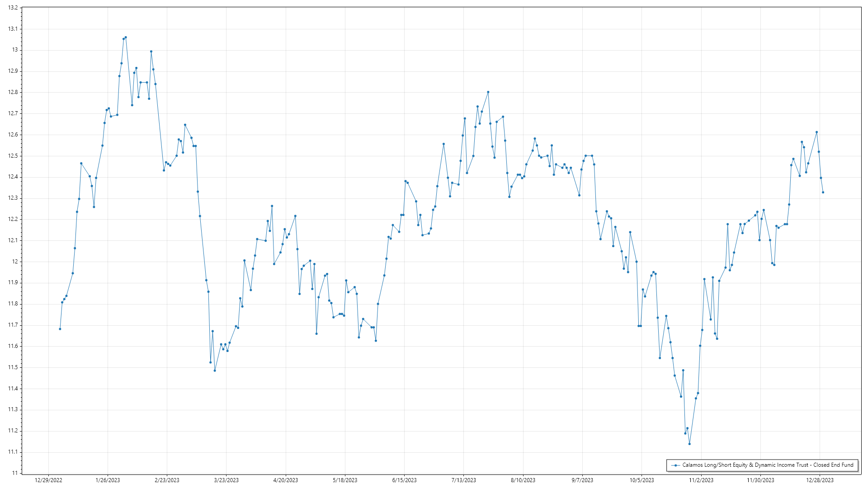868x488 pixels.
Task: Click the 11 value axis label
Action: [x=15, y=473]
